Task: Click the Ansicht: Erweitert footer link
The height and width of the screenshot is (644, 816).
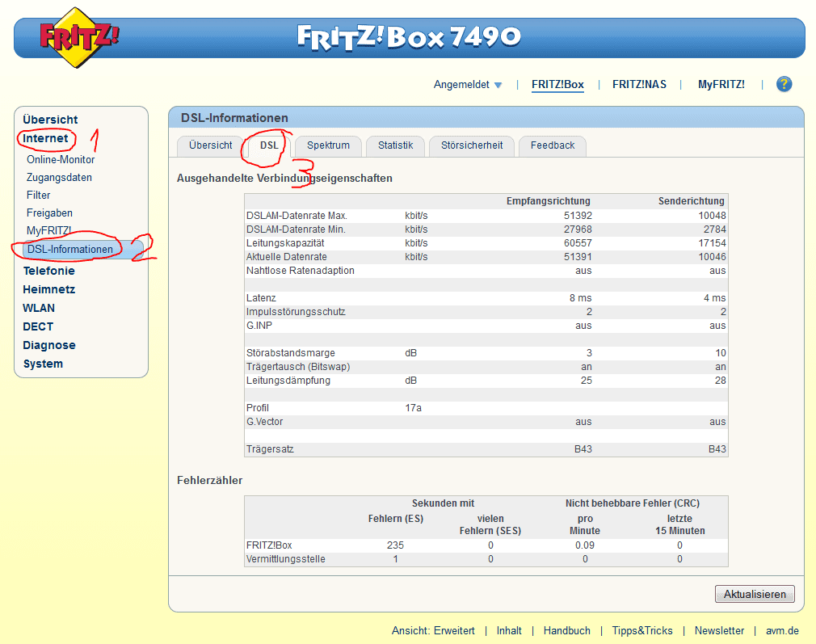Action: click(x=433, y=630)
